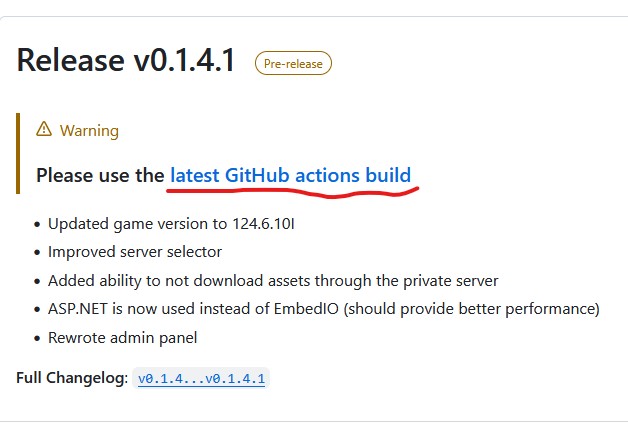Click the ASP.NET text in the list
Screen dimensions: 628x424
78,309
